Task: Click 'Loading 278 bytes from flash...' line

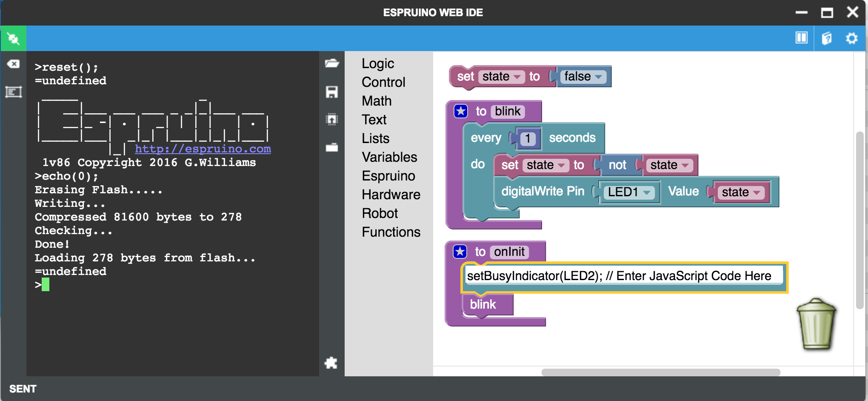Action: point(145,258)
